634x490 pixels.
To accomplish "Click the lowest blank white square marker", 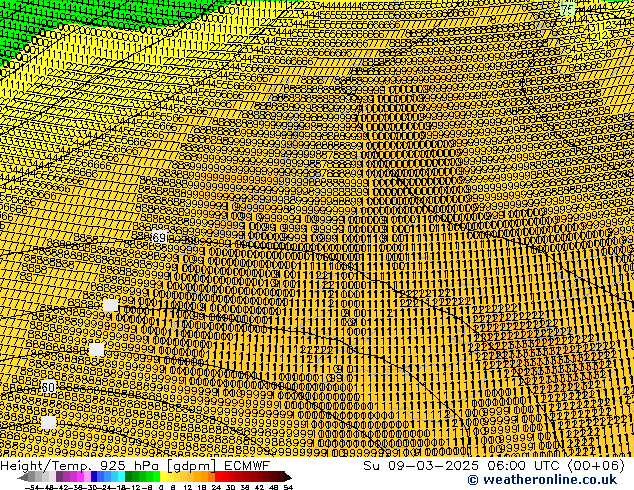I will coord(48,423).
